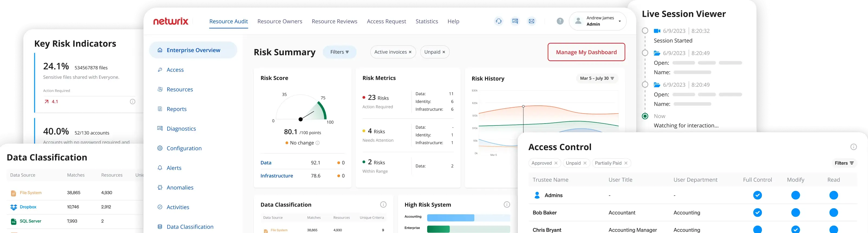Click the Activities check-circle icon
Image resolution: width=868 pixels, height=233 pixels.
160,207
